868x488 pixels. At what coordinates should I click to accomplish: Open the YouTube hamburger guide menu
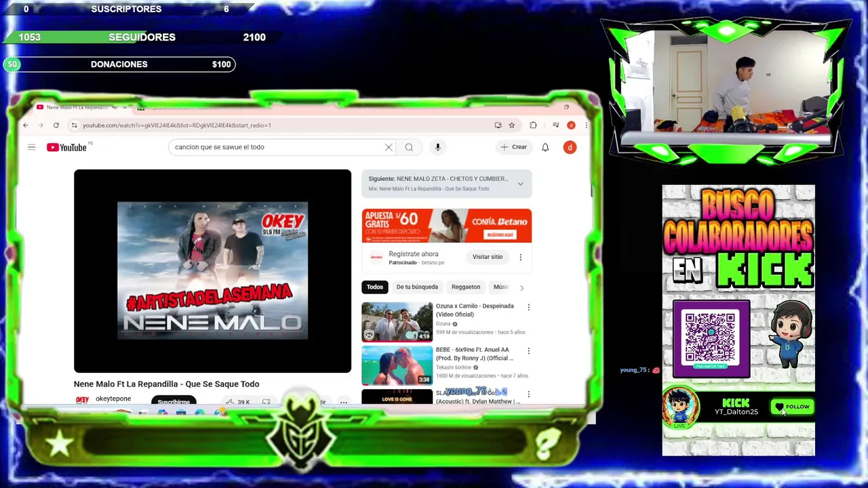(x=31, y=147)
